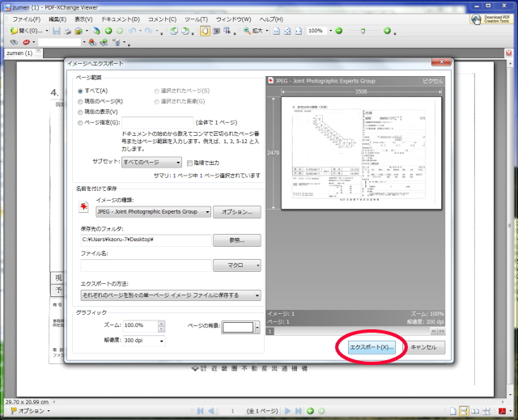Viewport: 518px width, 420px height.
Task: Click the 参照... browse button
Action: click(236, 240)
